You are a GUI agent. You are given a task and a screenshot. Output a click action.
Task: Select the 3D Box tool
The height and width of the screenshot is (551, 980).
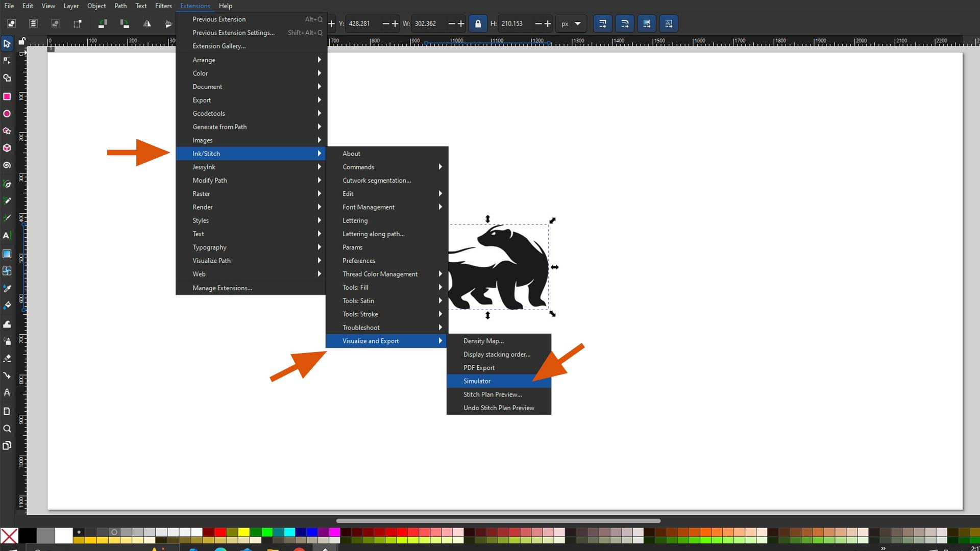pyautogui.click(x=7, y=148)
